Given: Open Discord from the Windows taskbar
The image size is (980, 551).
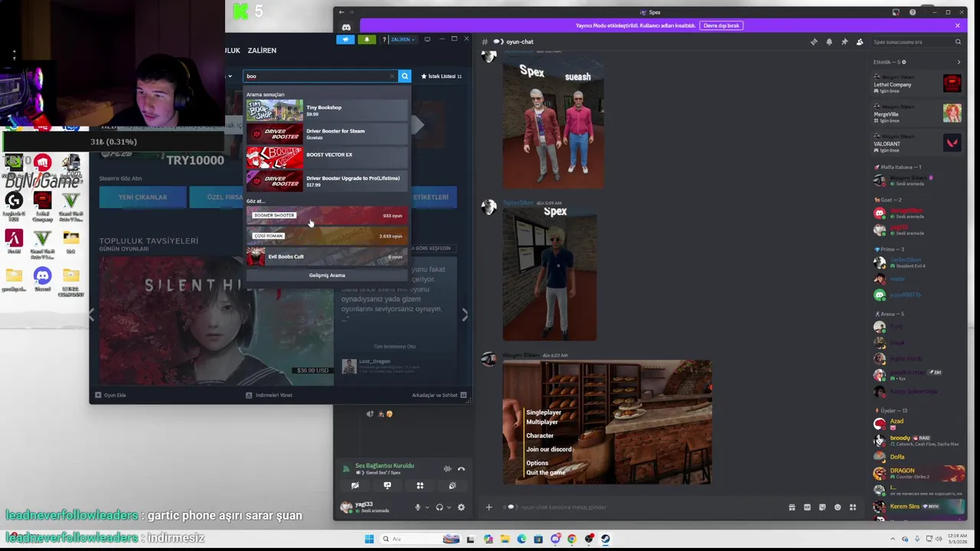Looking at the screenshot, I should pos(556,539).
